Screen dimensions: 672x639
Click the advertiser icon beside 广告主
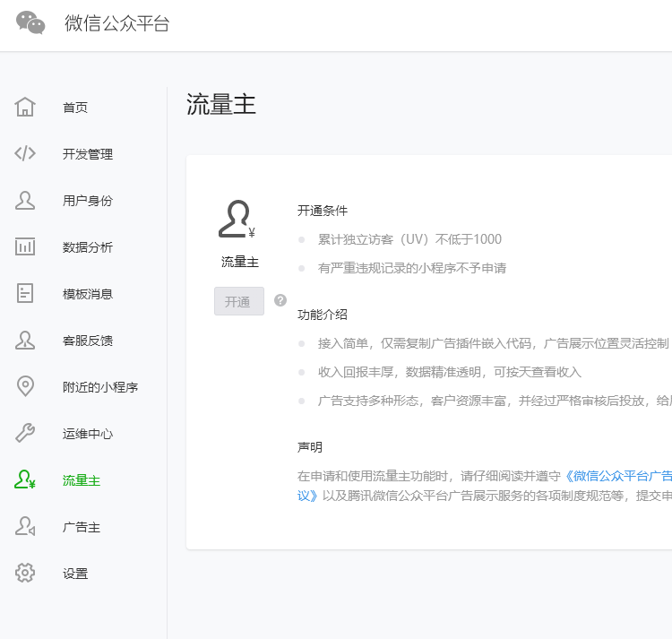point(25,526)
